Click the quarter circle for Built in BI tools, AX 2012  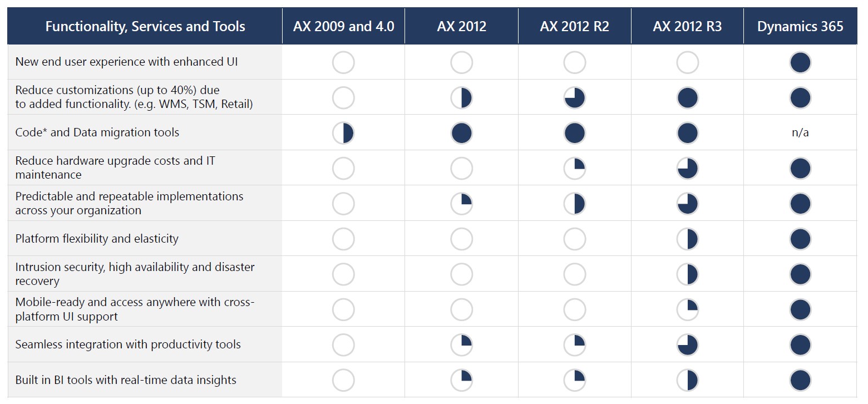(x=461, y=381)
